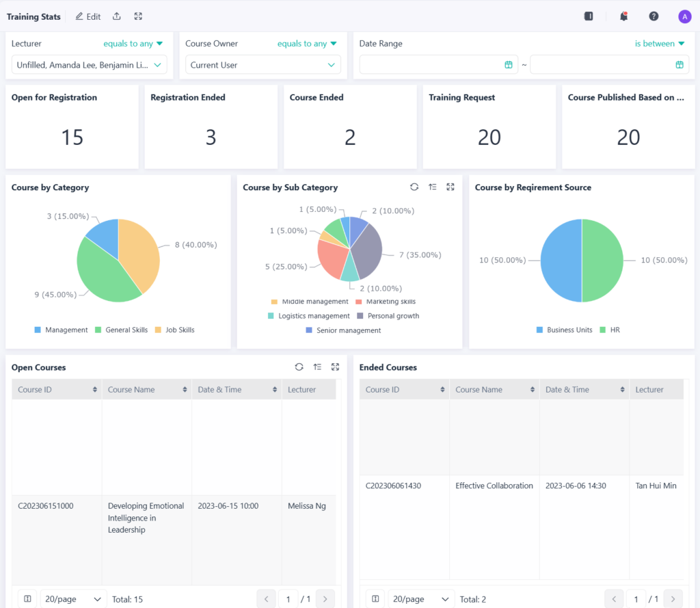This screenshot has height=608, width=700.
Task: Expand the Course by Sub Category chart
Action: tap(450, 187)
